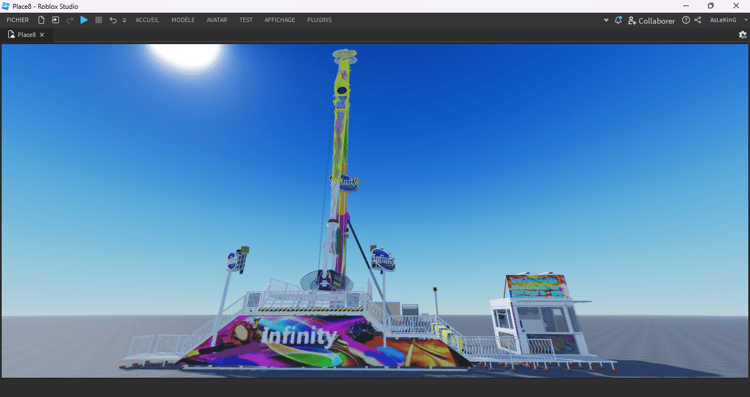
Task: Click the Collaborer button
Action: click(651, 21)
